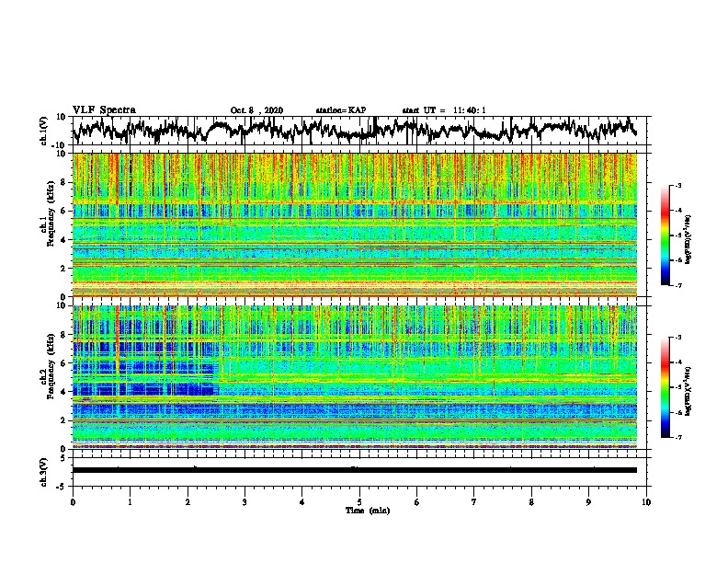The width and height of the screenshot is (728, 563).
Task: Click time axis tick label "1"
Action: pyautogui.click(x=130, y=502)
